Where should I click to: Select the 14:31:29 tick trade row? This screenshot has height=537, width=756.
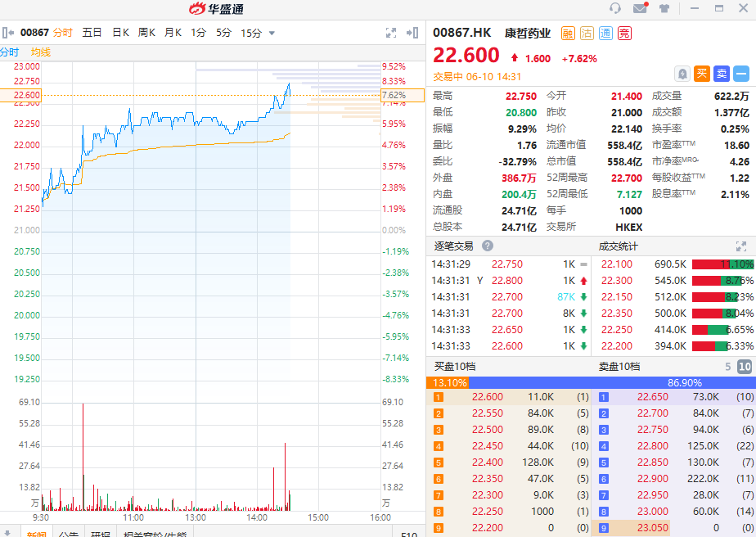coord(509,264)
